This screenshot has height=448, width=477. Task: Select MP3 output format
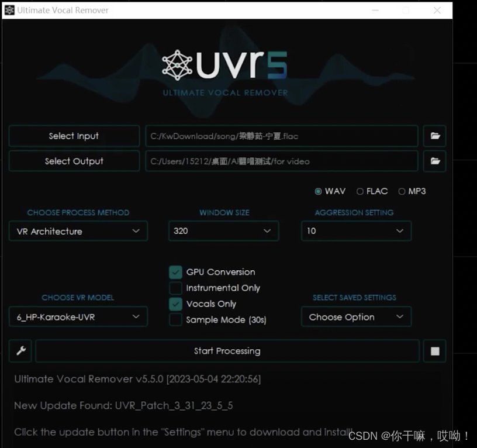point(412,191)
